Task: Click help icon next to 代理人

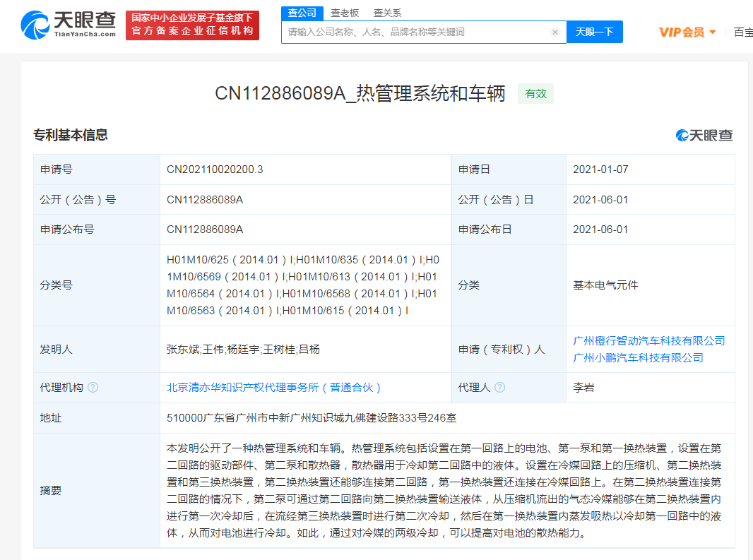Action: 499,388
